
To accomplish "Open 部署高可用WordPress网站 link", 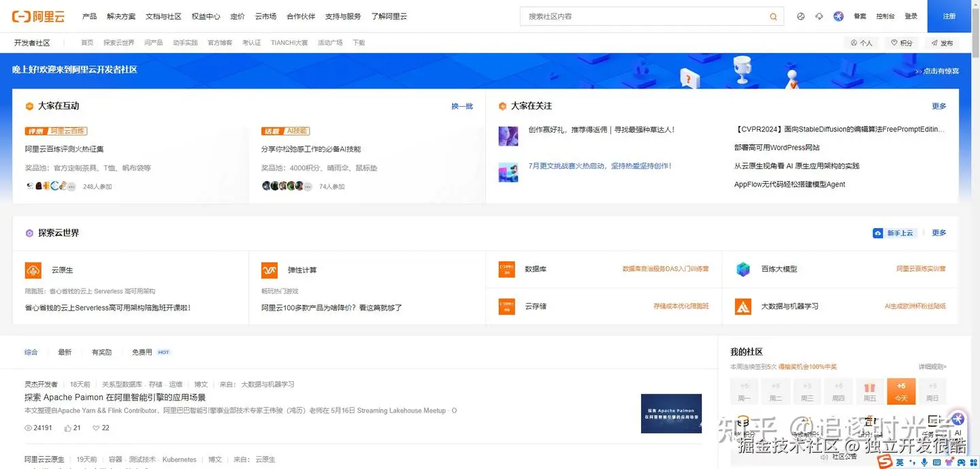I will [x=777, y=148].
